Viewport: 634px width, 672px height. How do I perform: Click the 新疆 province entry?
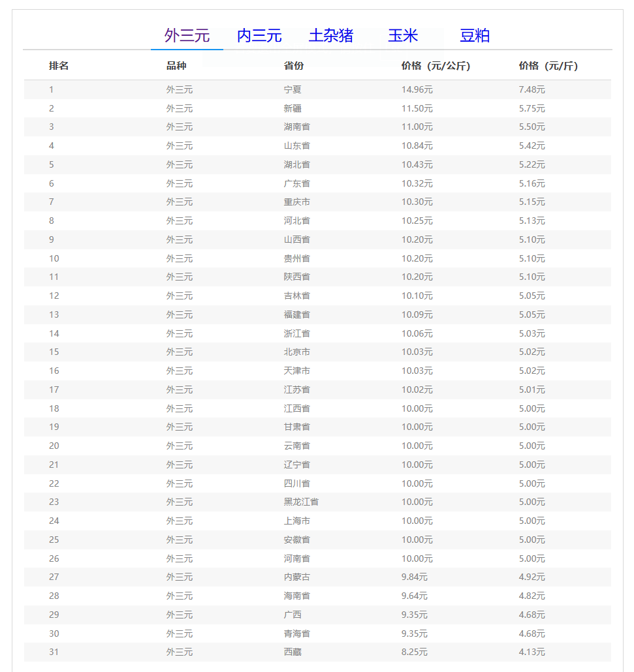click(x=293, y=108)
